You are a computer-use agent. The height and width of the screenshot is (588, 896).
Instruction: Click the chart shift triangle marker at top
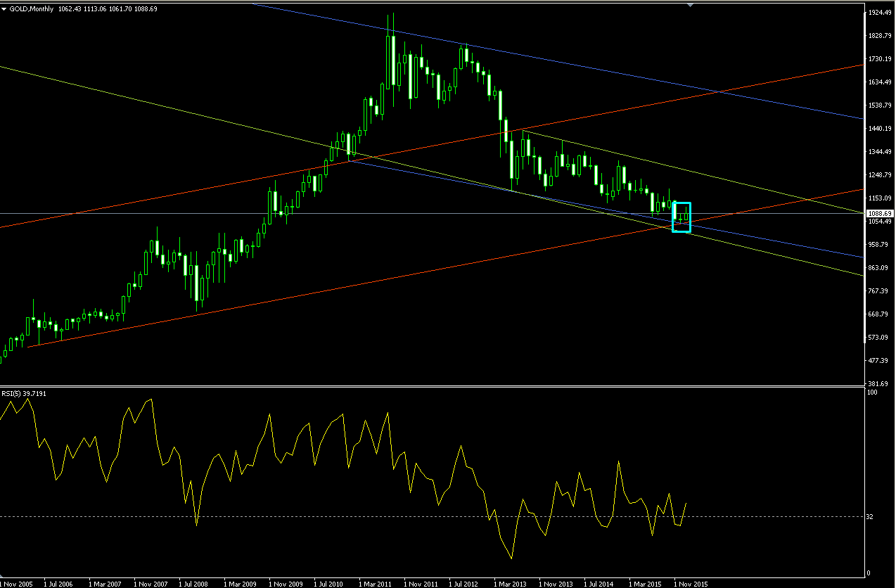[690, 5]
